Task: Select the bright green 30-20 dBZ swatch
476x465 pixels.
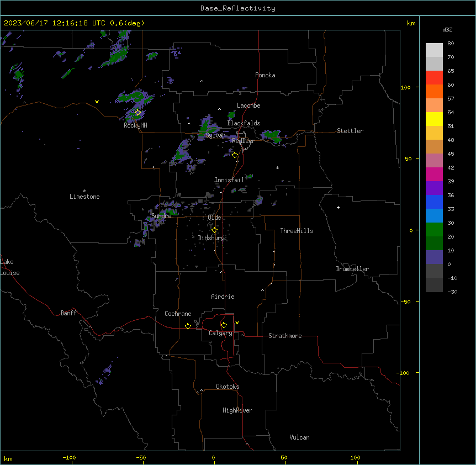Action: pos(434,230)
